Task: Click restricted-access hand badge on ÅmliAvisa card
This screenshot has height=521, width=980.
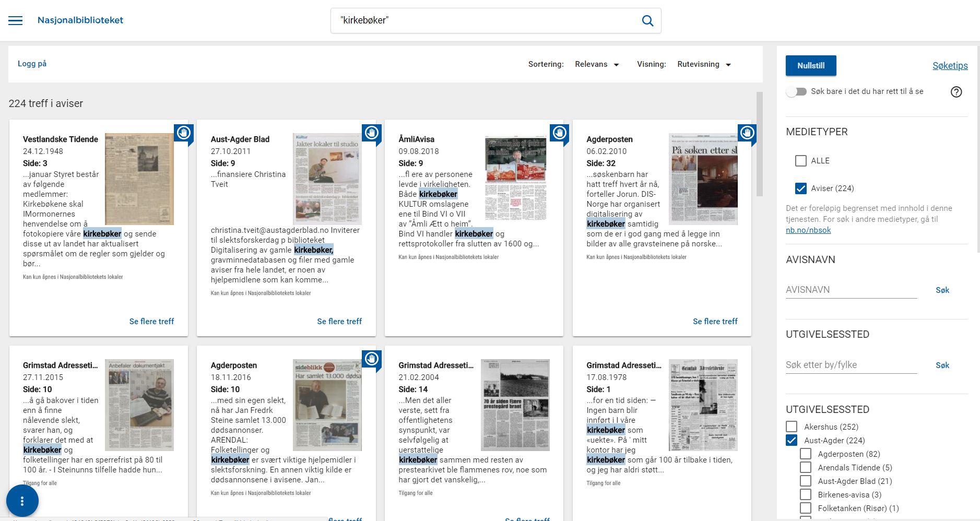Action: (559, 133)
